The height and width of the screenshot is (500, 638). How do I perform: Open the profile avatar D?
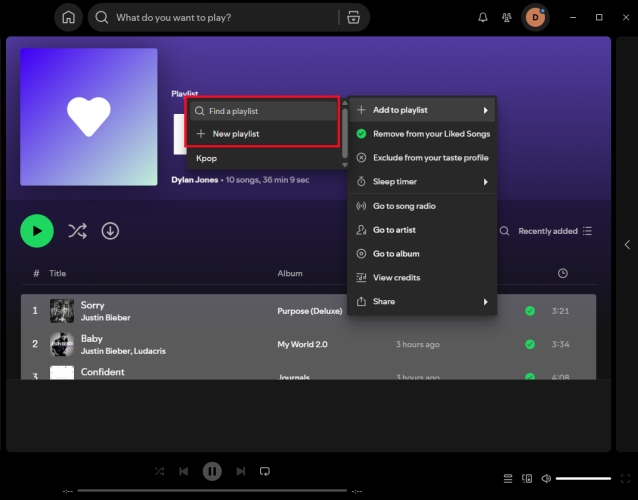tap(535, 17)
